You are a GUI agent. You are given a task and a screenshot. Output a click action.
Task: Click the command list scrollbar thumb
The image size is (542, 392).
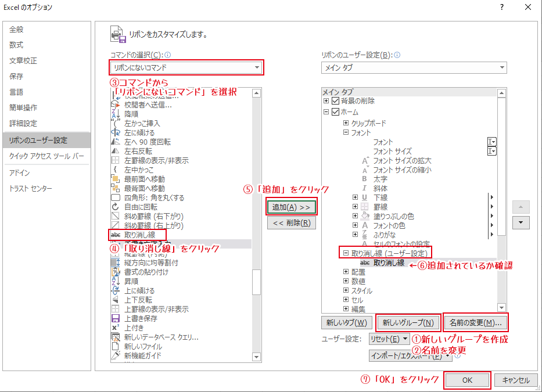[x=256, y=282]
